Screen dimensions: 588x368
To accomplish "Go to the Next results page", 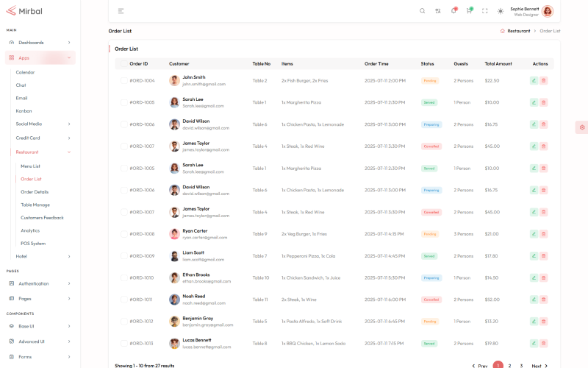I will pyautogui.click(x=539, y=366).
